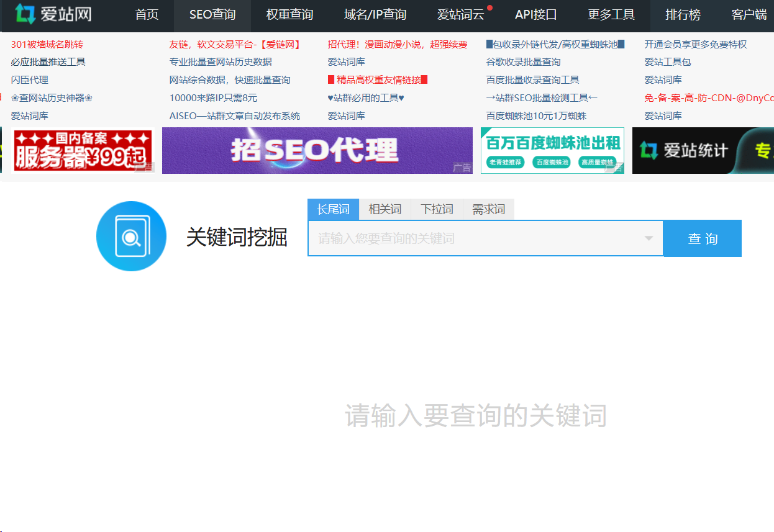This screenshot has height=532, width=774.
Task: Open the 域名/IP查询 menu
Action: point(375,14)
